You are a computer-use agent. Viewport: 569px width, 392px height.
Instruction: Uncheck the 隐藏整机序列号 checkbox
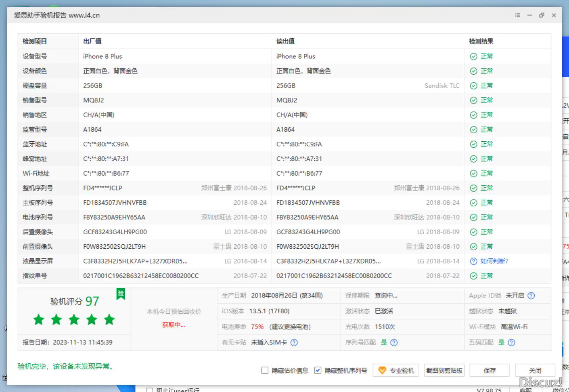[318, 370]
